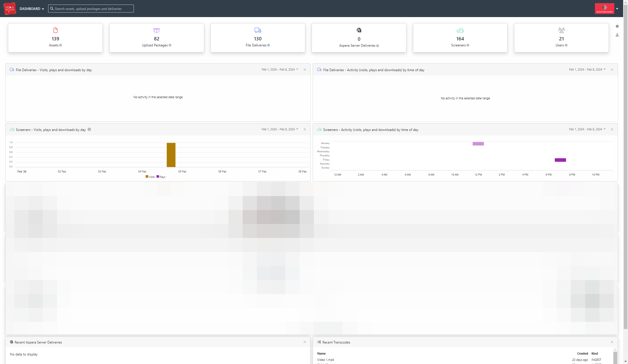Open dashboard settings gear
628x364 pixels.
click(x=617, y=26)
